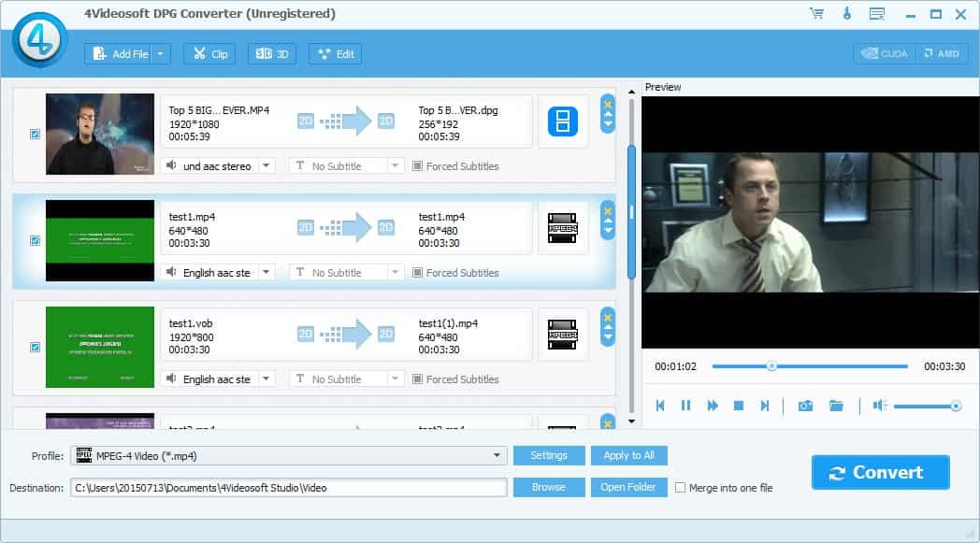
Task: Mute the preview volume speaker
Action: (x=879, y=406)
